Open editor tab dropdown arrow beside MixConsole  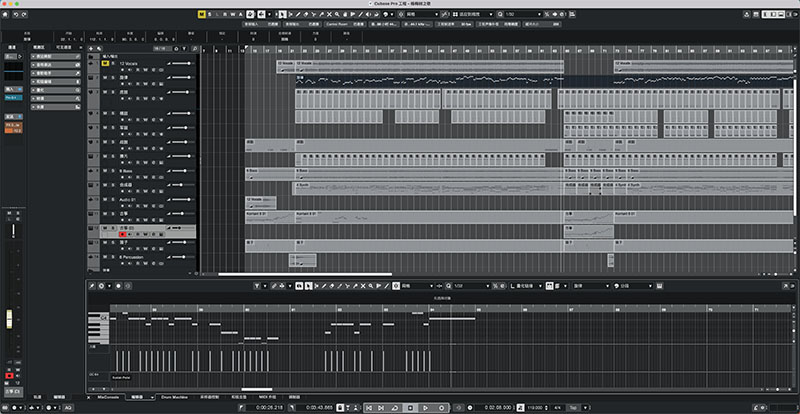(x=151, y=397)
